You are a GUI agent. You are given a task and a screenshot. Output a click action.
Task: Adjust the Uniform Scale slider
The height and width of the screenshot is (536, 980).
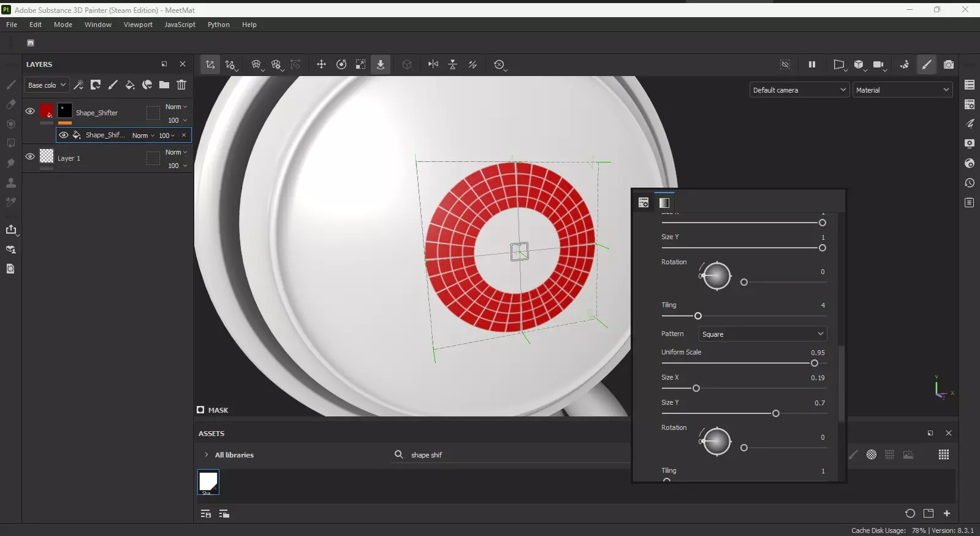point(744,363)
